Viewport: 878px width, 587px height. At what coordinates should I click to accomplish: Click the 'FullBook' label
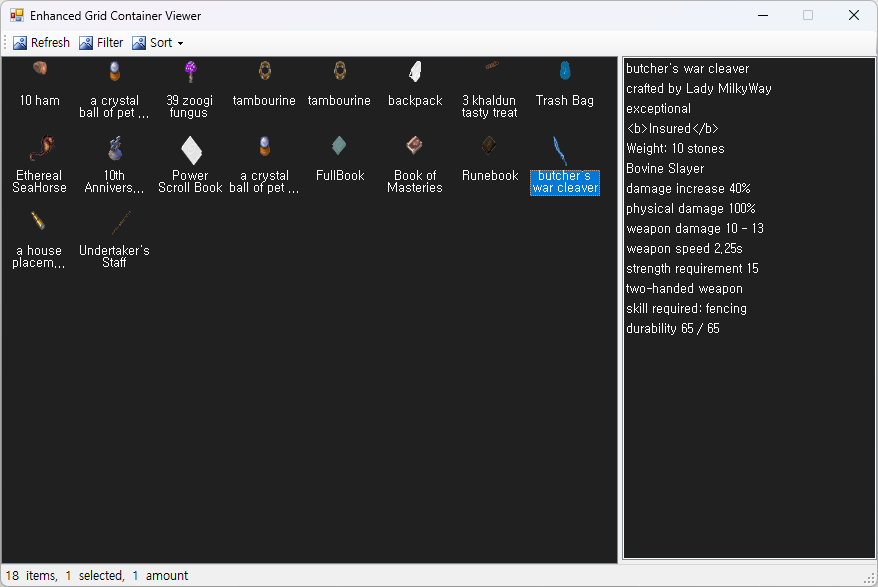pos(340,176)
